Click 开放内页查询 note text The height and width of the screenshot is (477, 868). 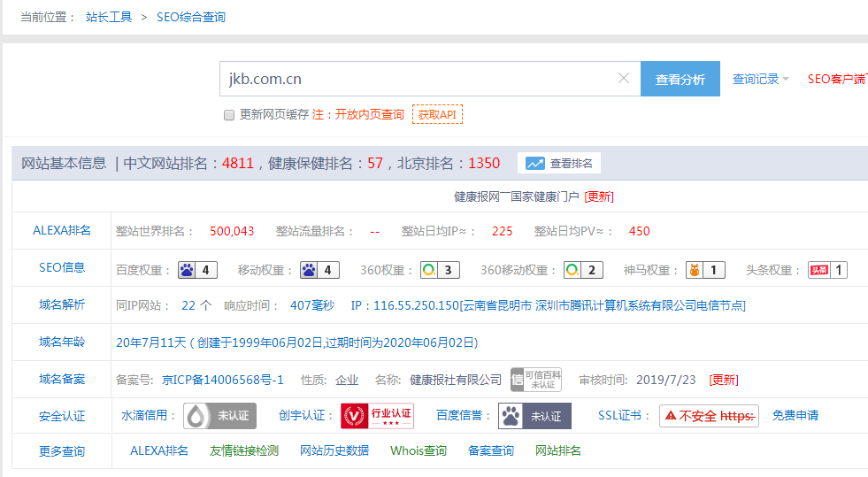pyautogui.click(x=358, y=114)
